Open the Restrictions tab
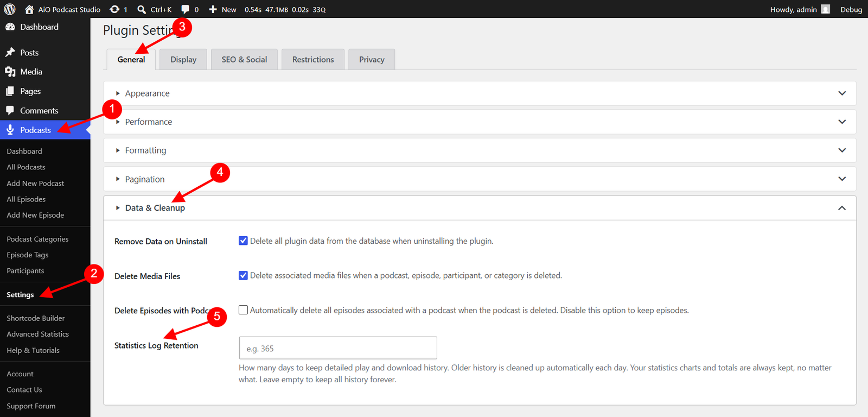The height and width of the screenshot is (417, 868). tap(313, 59)
